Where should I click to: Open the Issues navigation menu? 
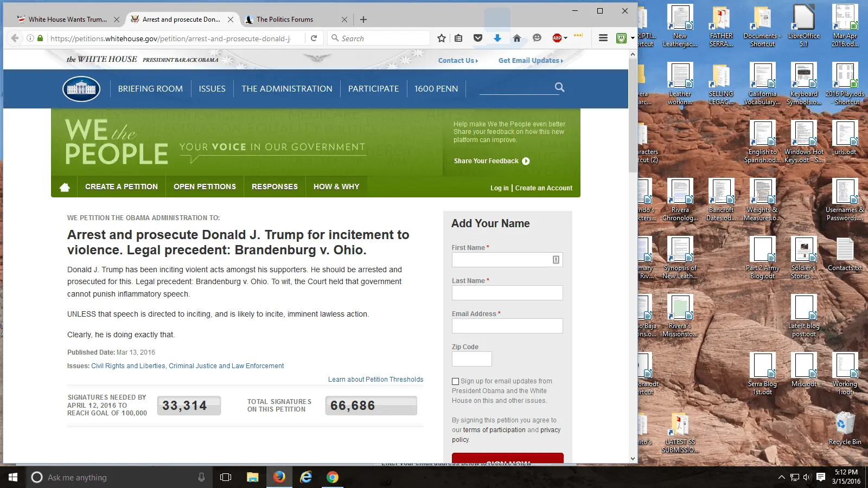click(x=212, y=89)
